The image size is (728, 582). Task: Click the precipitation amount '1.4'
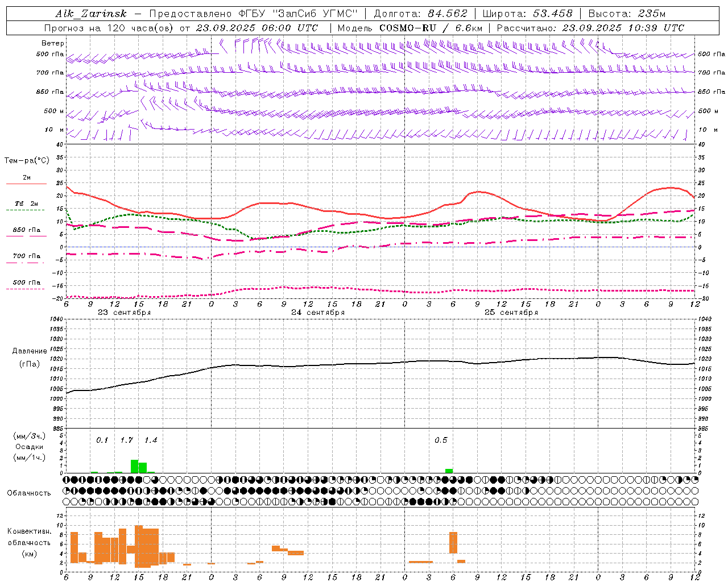tap(151, 440)
